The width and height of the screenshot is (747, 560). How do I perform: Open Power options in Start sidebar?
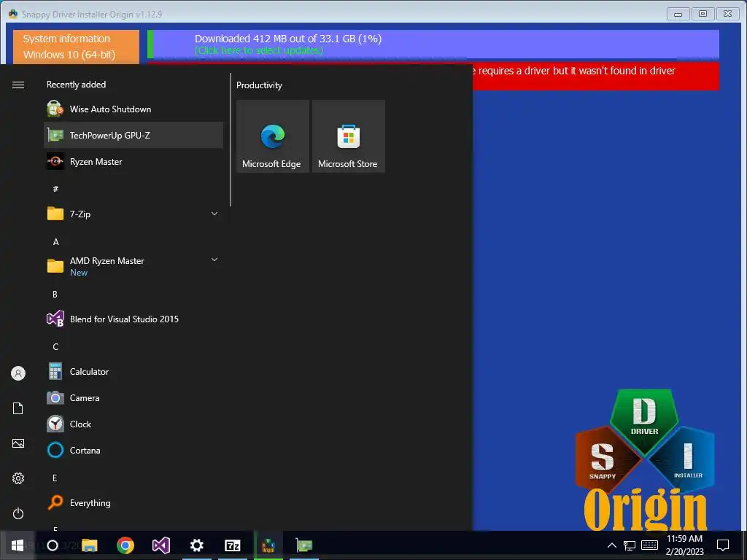(x=18, y=513)
